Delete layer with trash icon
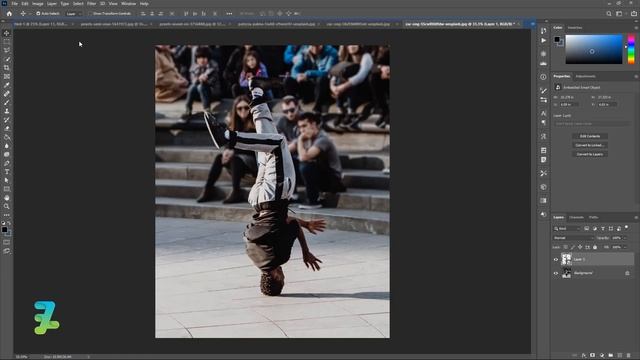The width and height of the screenshot is (640, 360). pyautogui.click(x=629, y=356)
